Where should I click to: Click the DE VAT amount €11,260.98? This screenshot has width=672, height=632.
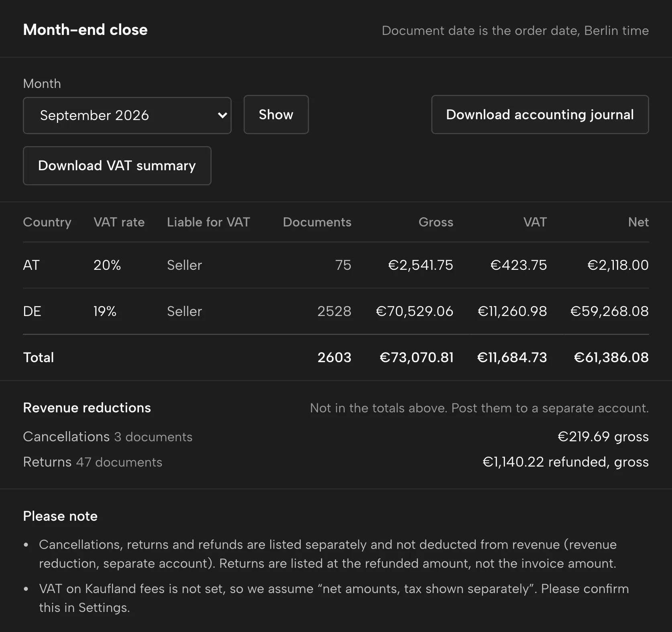[512, 311]
